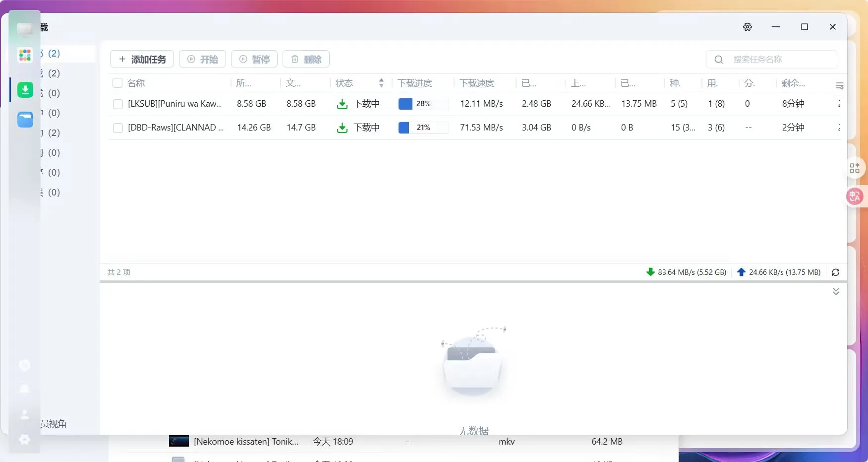Image resolution: width=868 pixels, height=462 pixels.
Task: Open the blue file manager dock icon
Action: click(25, 120)
